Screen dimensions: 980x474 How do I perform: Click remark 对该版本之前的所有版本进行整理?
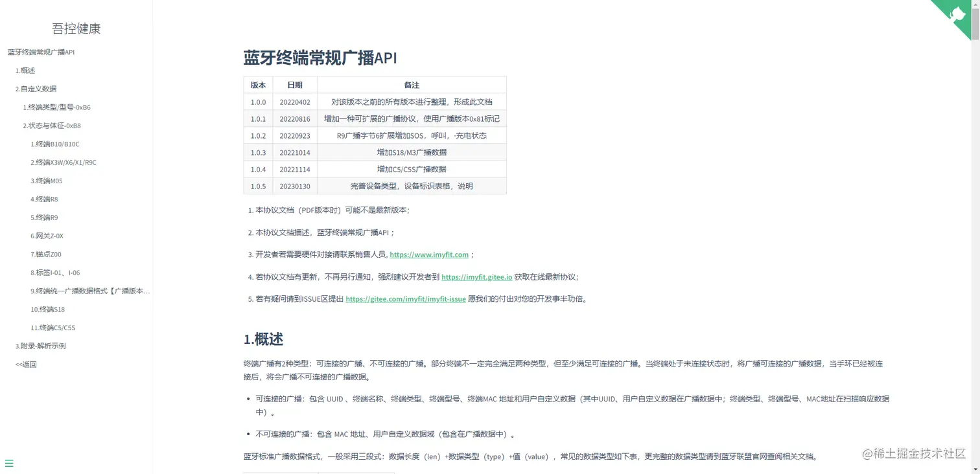pos(412,102)
